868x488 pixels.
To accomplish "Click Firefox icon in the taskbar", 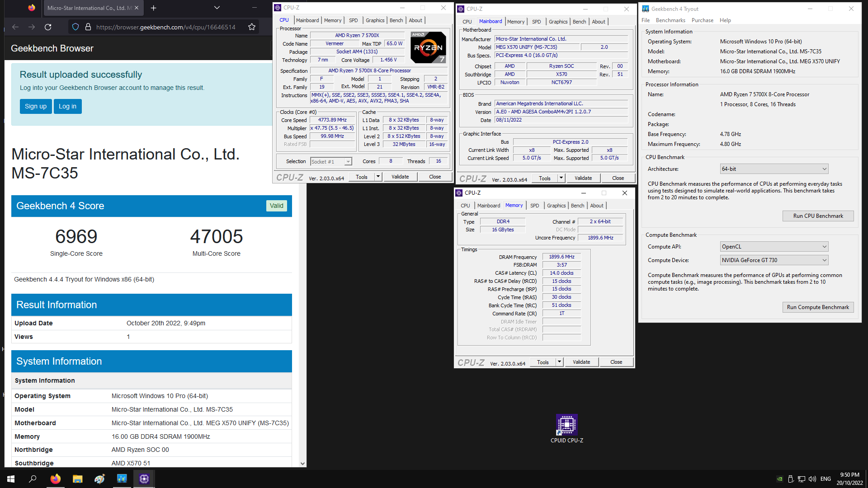I will pos(55,479).
